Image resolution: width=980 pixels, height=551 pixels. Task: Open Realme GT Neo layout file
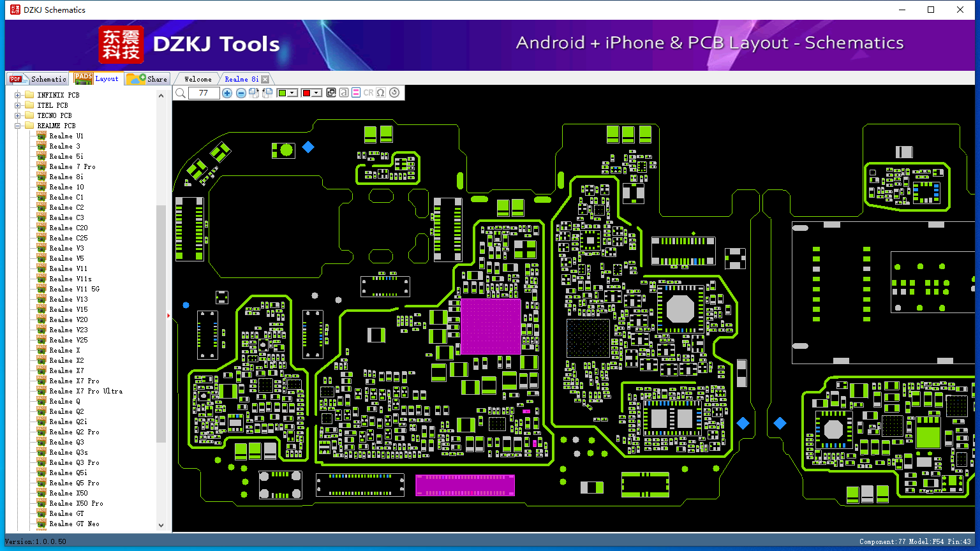point(74,524)
